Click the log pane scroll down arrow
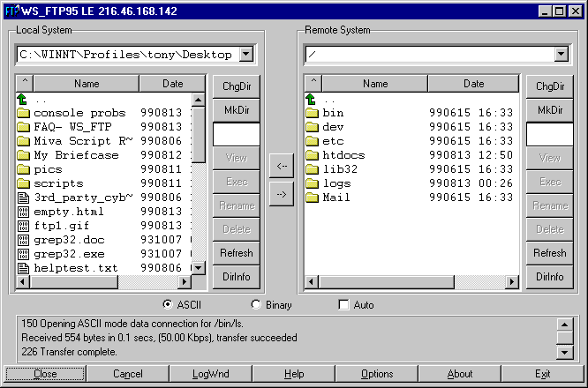The image size is (588, 388). click(x=565, y=353)
